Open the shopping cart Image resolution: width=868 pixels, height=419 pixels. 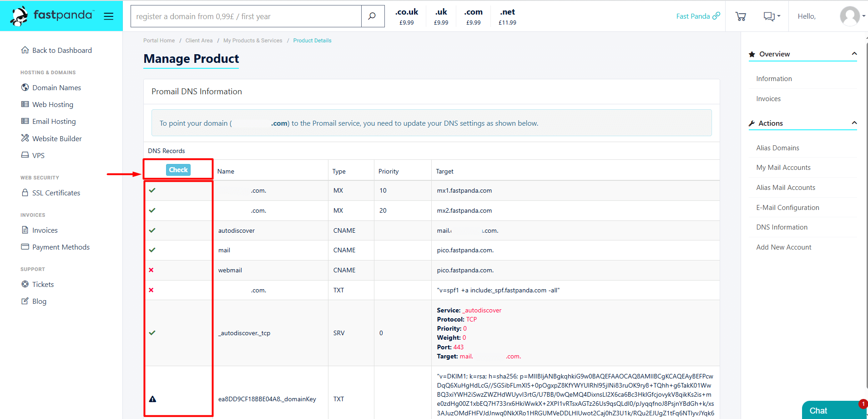741,16
